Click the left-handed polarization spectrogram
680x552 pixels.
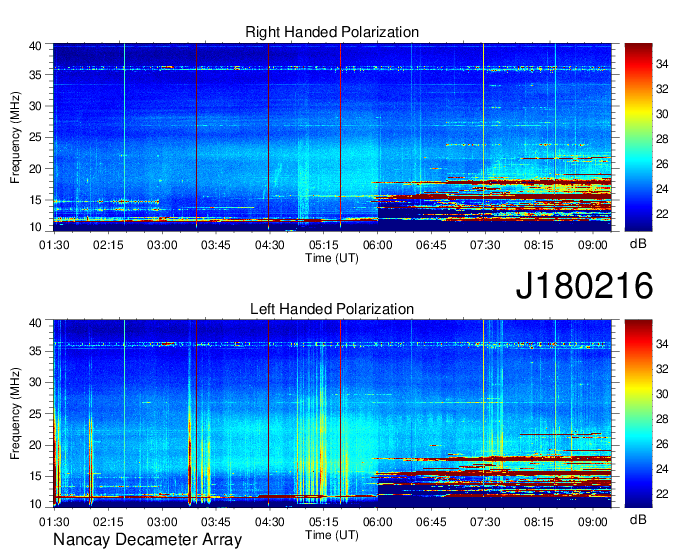click(332, 414)
